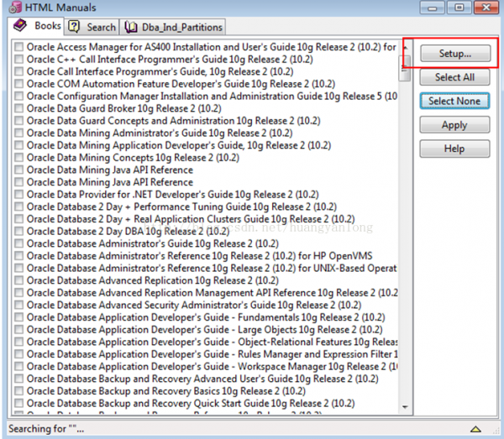Screen dimensions: 504x439
Task: Click the Setup... button
Action: pyautogui.click(x=455, y=53)
